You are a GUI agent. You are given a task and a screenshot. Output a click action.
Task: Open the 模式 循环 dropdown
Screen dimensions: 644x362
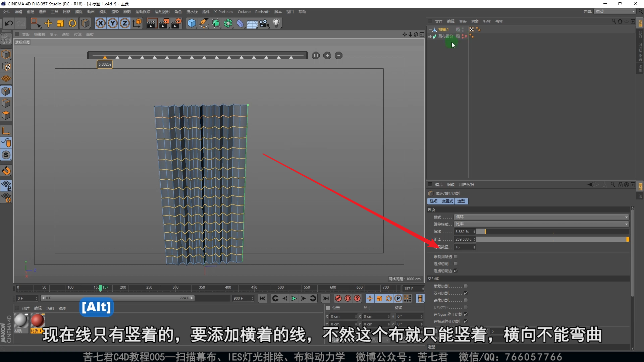tap(541, 217)
